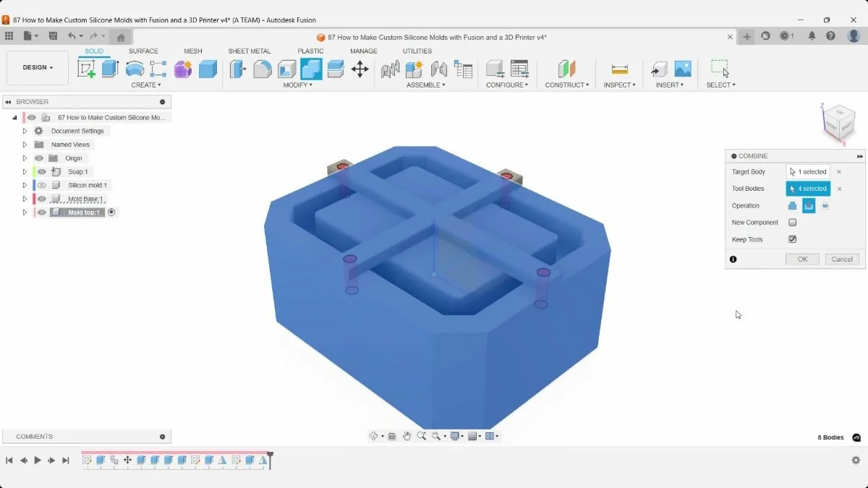Viewport: 868px width, 488px height.
Task: Switch to the SHEET METAL tab
Action: tap(250, 51)
